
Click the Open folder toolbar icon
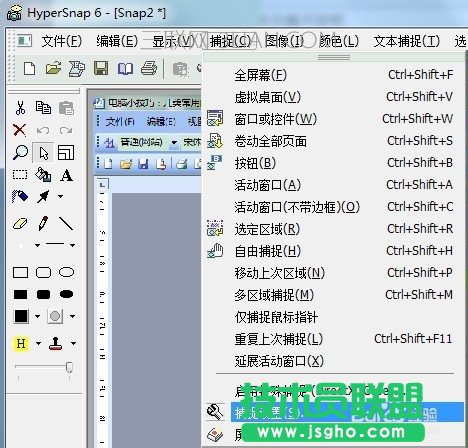point(53,68)
